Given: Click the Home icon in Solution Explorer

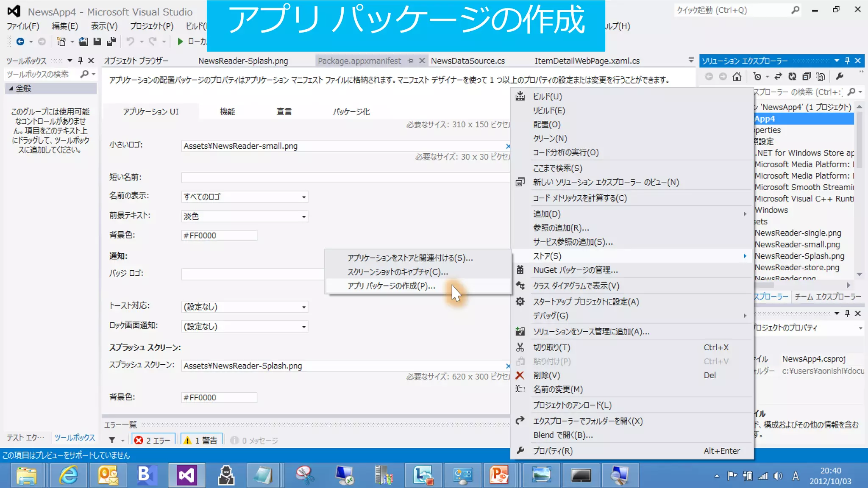Looking at the screenshot, I should (x=737, y=76).
